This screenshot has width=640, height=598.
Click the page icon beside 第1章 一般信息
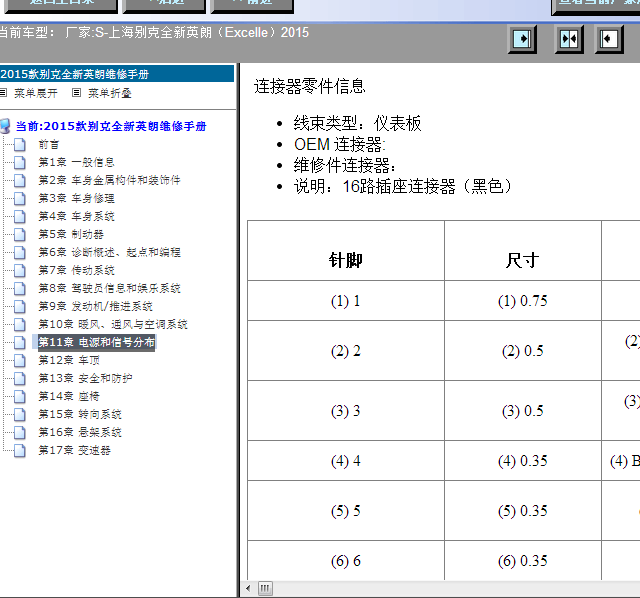click(20, 162)
